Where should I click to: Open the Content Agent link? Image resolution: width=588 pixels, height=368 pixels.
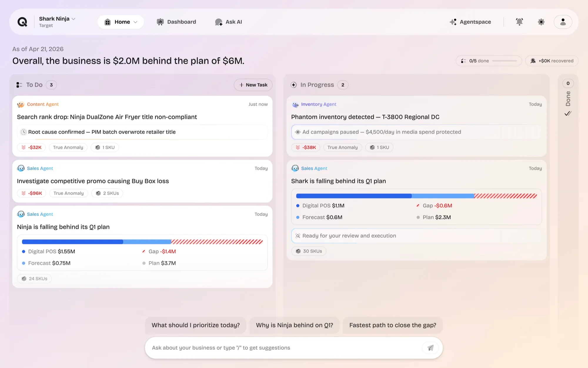43,104
